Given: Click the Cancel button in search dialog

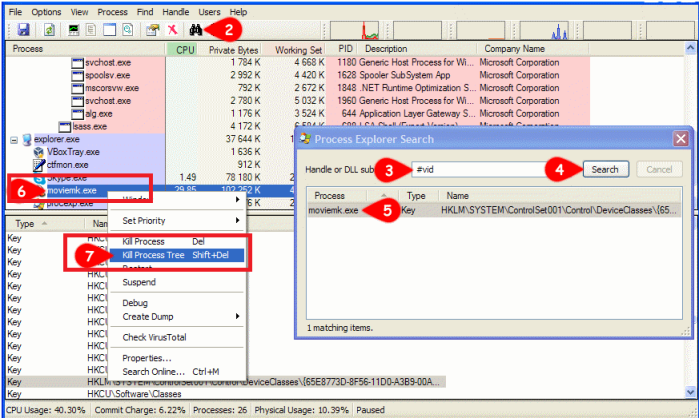Looking at the screenshot, I should tap(659, 169).
